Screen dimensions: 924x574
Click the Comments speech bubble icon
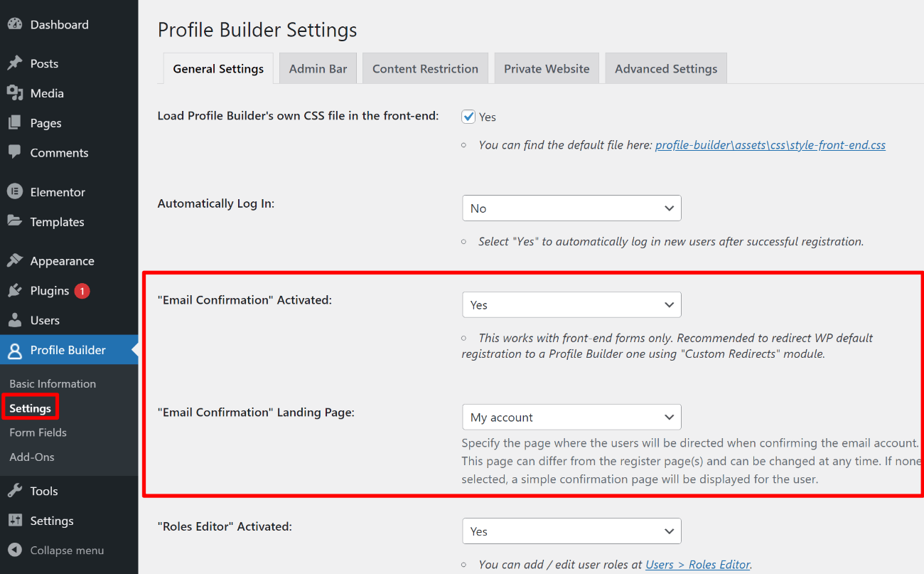tap(15, 152)
